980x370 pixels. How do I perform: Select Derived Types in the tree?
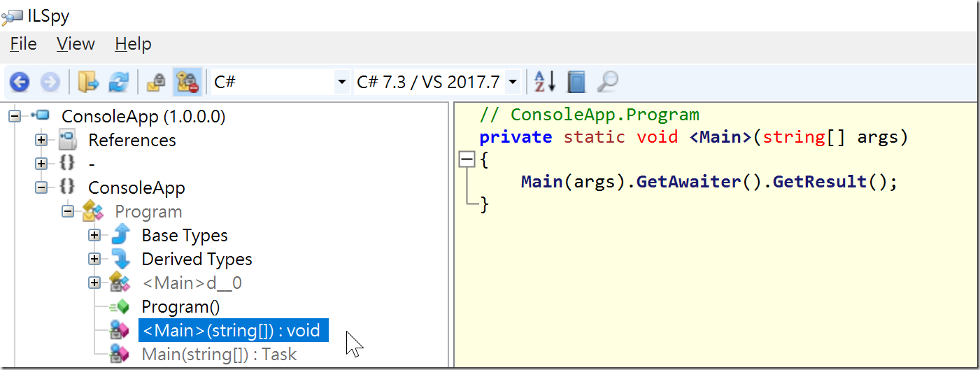197,259
